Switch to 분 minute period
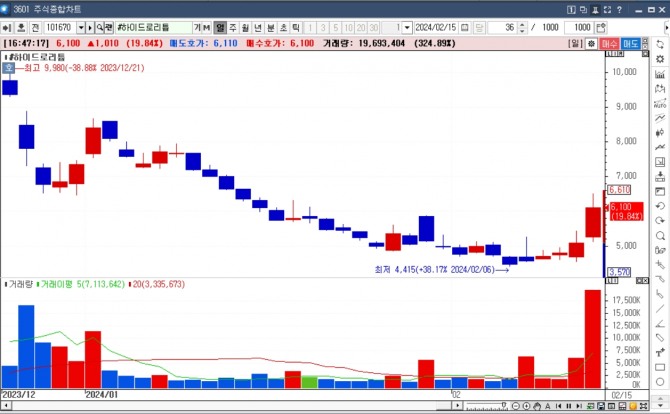Screen dimensions: 670x414 [270, 28]
